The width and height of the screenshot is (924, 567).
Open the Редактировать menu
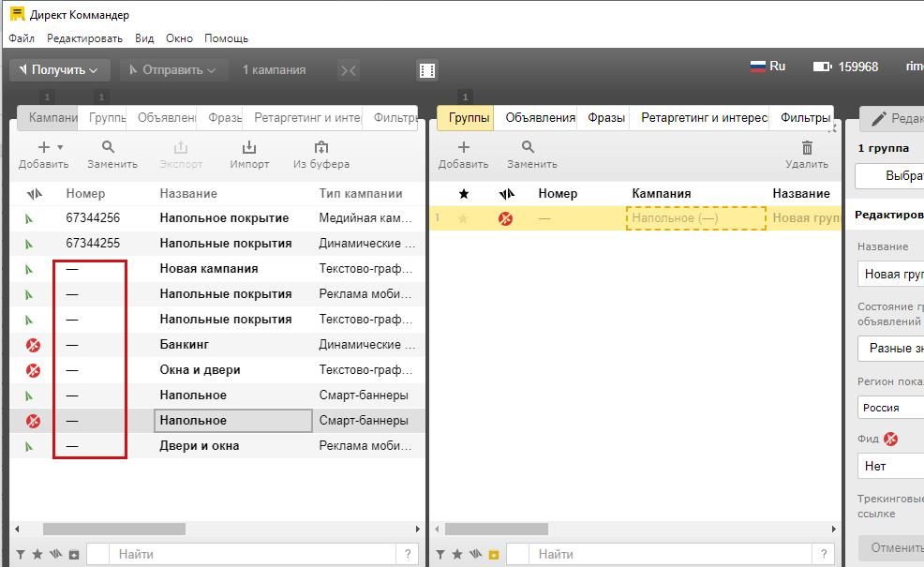pyautogui.click(x=85, y=38)
